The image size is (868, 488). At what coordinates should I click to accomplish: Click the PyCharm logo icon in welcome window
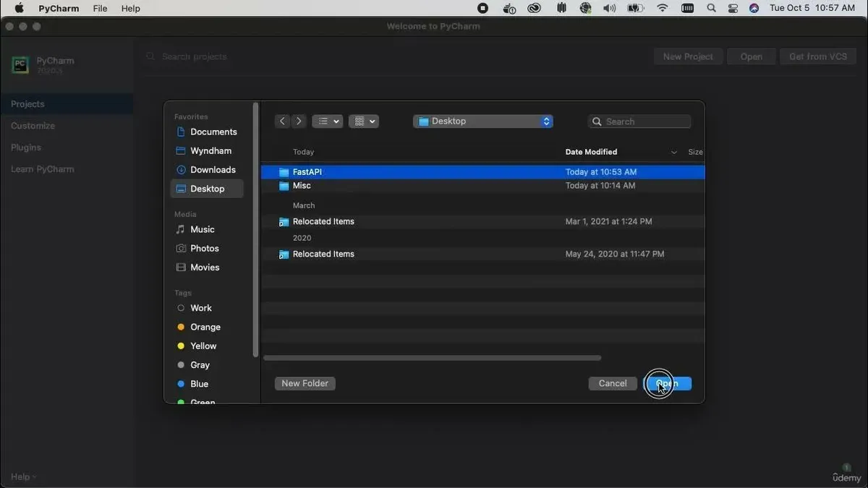[x=20, y=65]
